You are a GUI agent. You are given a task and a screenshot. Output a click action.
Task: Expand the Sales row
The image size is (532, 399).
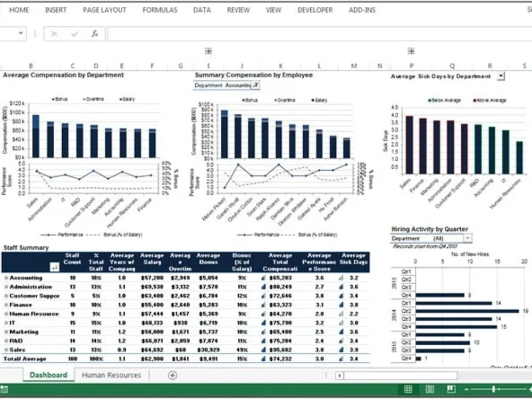6,350
